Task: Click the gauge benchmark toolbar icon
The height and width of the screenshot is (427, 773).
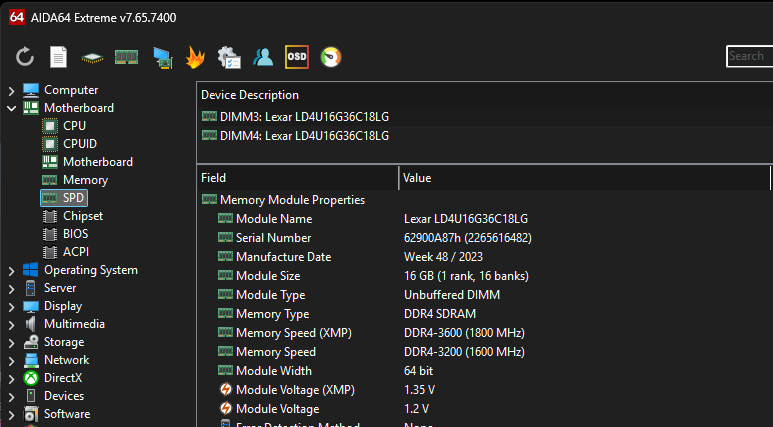Action: pos(331,57)
